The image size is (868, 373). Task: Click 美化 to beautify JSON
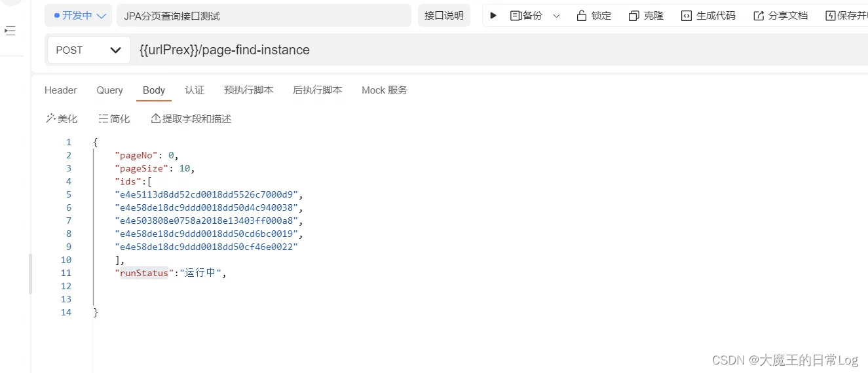(62, 118)
